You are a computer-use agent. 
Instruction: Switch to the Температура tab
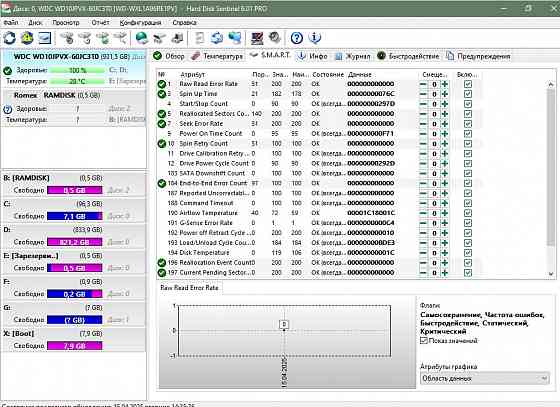tap(217, 56)
